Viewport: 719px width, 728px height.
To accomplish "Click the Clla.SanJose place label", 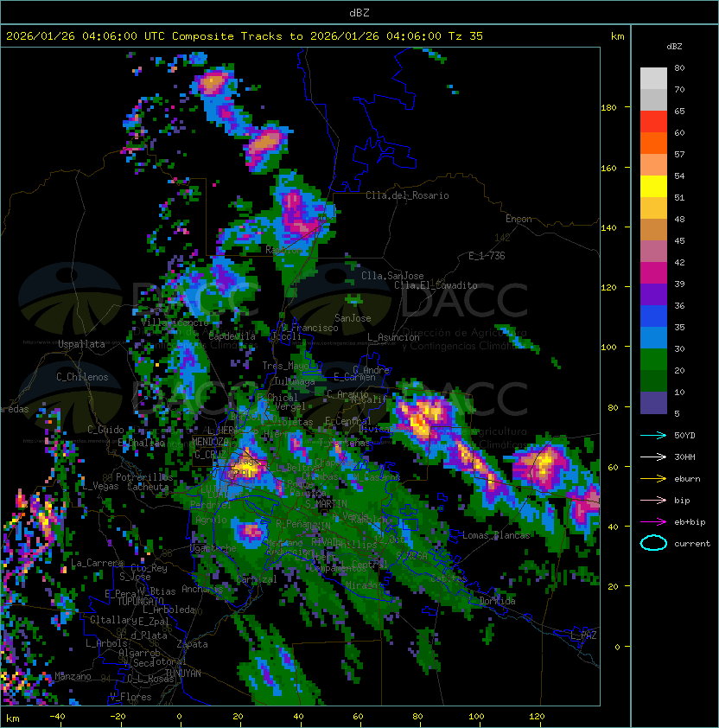I will [x=392, y=276].
